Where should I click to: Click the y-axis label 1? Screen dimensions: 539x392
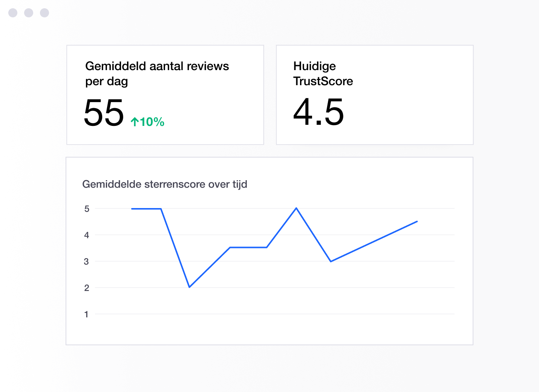click(87, 314)
